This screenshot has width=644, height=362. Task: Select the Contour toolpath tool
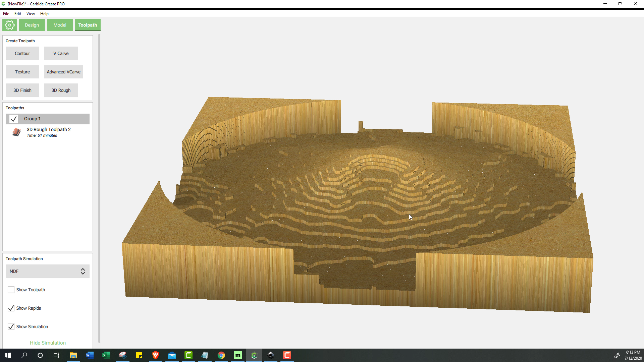(22, 53)
